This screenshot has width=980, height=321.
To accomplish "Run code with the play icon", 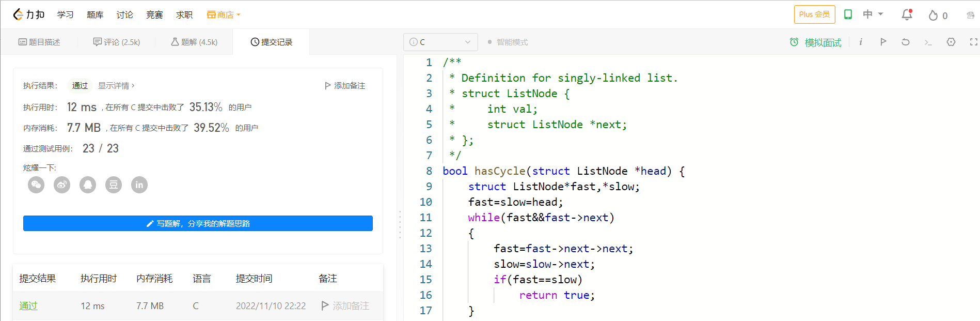I will (x=883, y=42).
